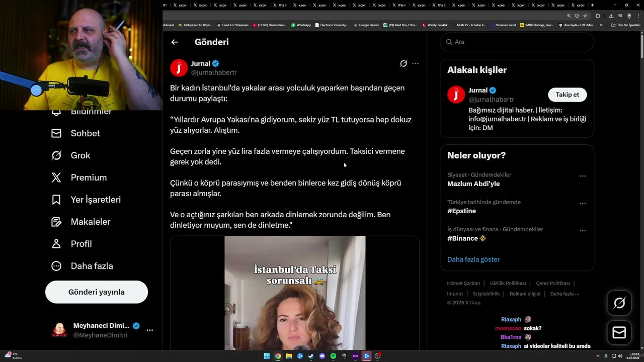
Task: Open the WhatsApp bookmark
Action: click(301, 25)
